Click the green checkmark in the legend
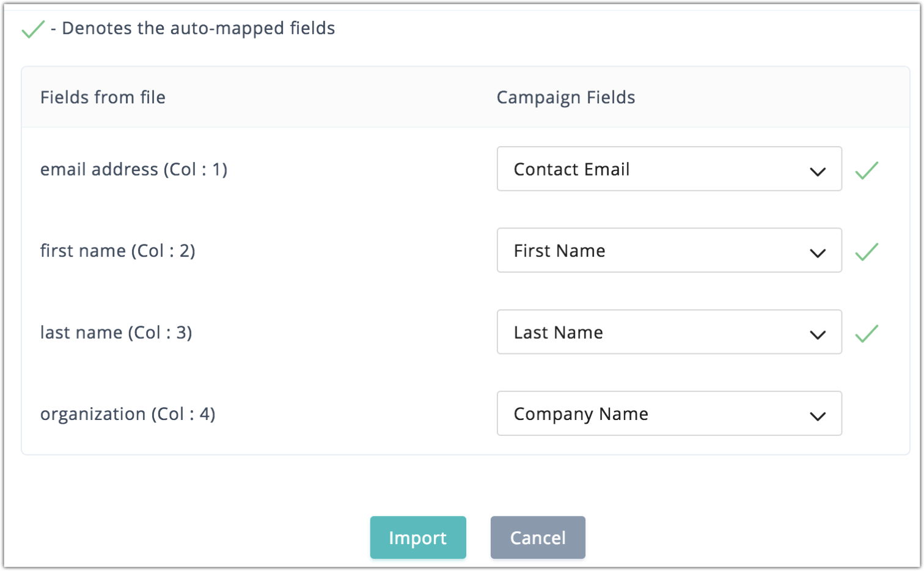 click(x=33, y=29)
